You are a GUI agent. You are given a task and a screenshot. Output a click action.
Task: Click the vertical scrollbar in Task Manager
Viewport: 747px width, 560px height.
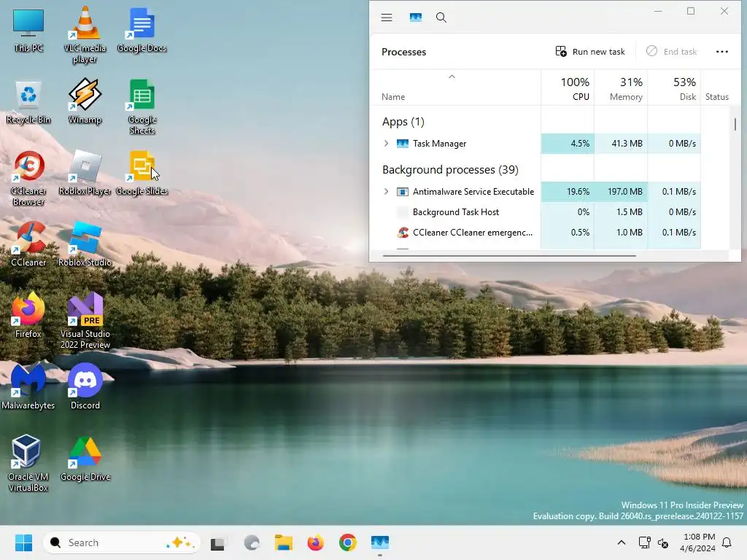tap(735, 124)
